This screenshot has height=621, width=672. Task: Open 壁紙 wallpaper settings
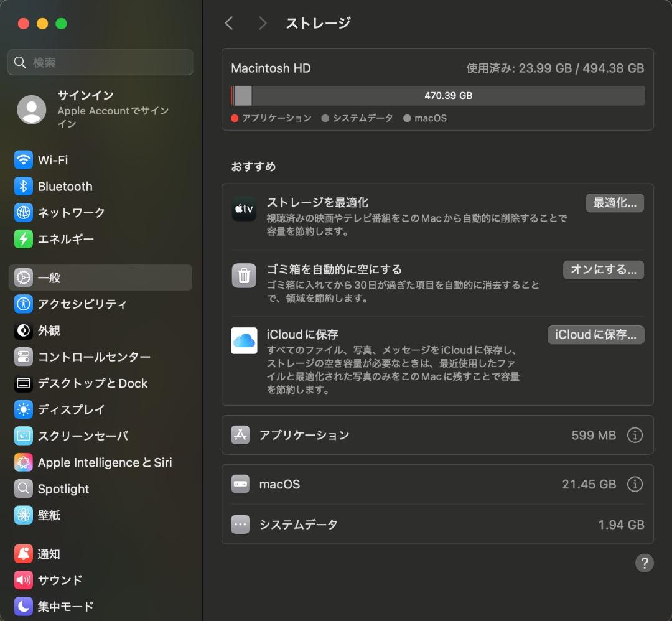tap(100, 515)
